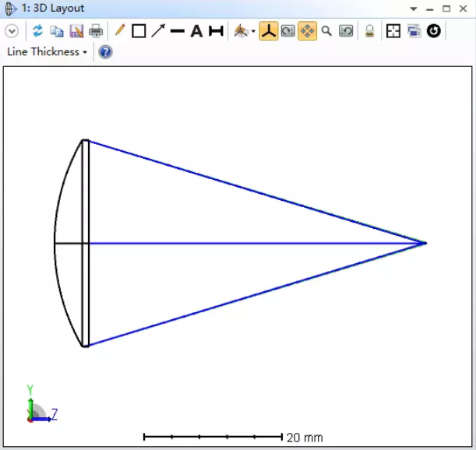Select the line drawing tool
The width and height of the screenshot is (476, 450).
pyautogui.click(x=177, y=31)
